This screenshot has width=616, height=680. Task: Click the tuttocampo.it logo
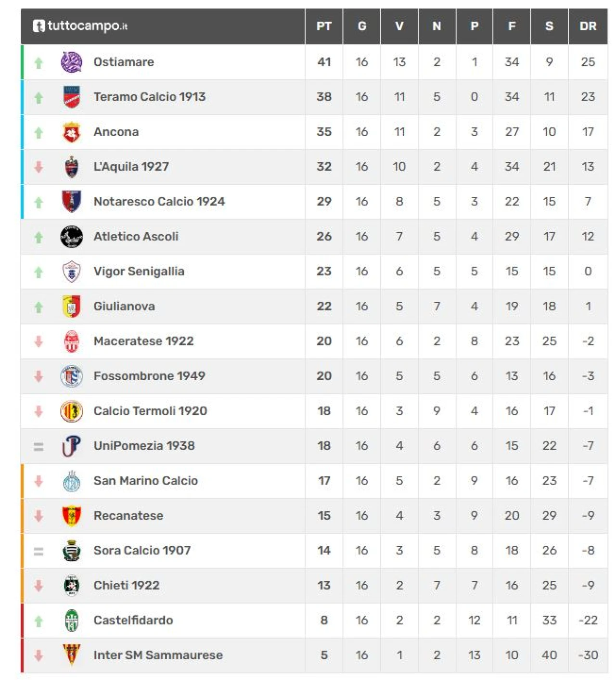(x=80, y=26)
